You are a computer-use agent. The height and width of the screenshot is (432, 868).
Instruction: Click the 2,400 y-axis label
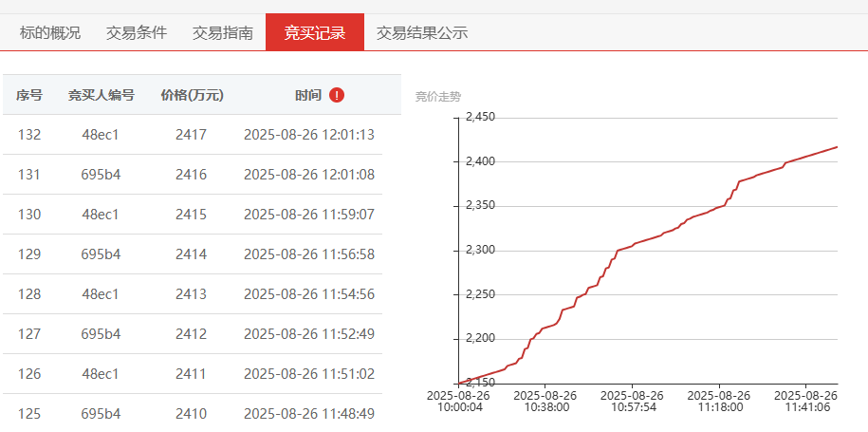point(481,161)
